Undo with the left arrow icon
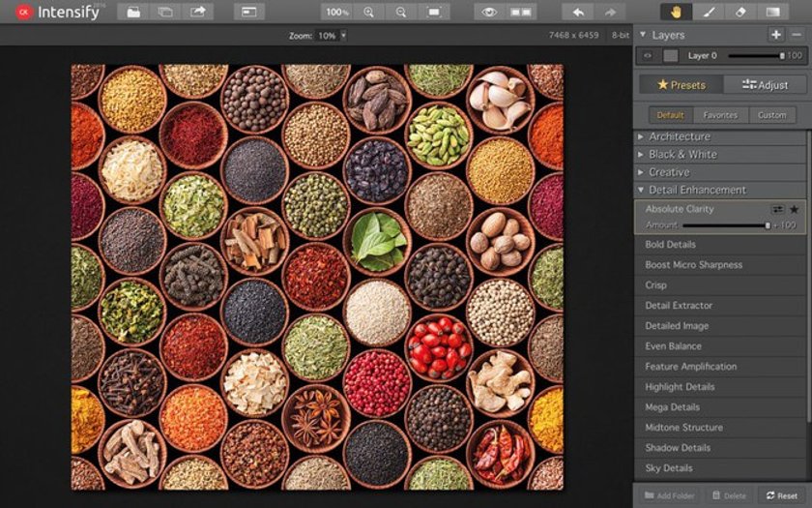This screenshot has width=812, height=508. 578,12
